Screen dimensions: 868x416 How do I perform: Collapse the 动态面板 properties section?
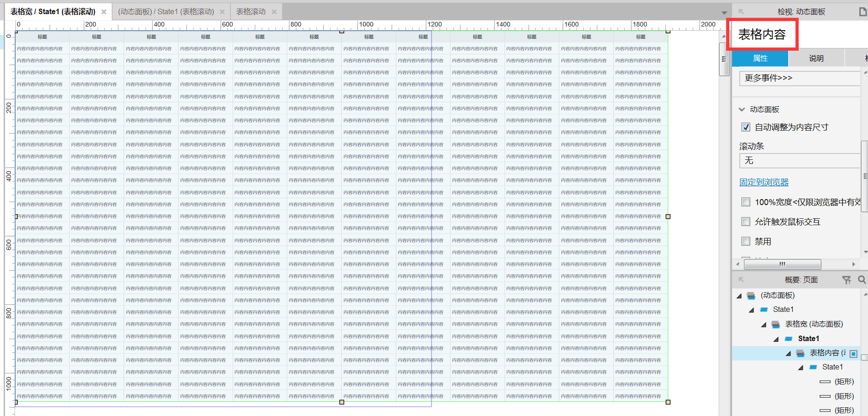[742, 109]
